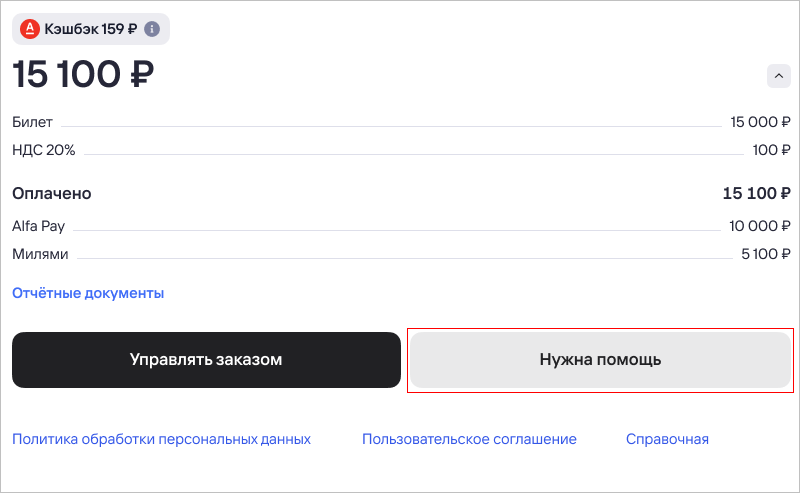The image size is (800, 493).
Task: Select the "НДС 20%" row label
Action: pyautogui.click(x=43, y=150)
